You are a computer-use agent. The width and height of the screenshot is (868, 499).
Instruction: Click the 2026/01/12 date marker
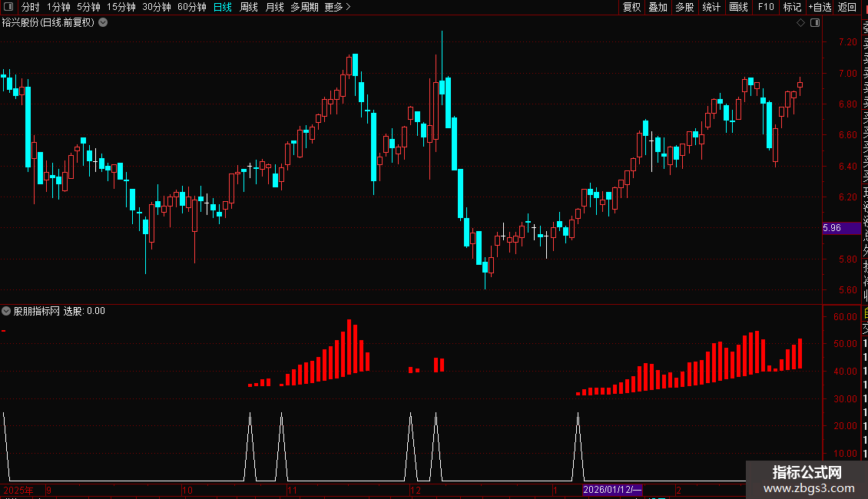[612, 490]
